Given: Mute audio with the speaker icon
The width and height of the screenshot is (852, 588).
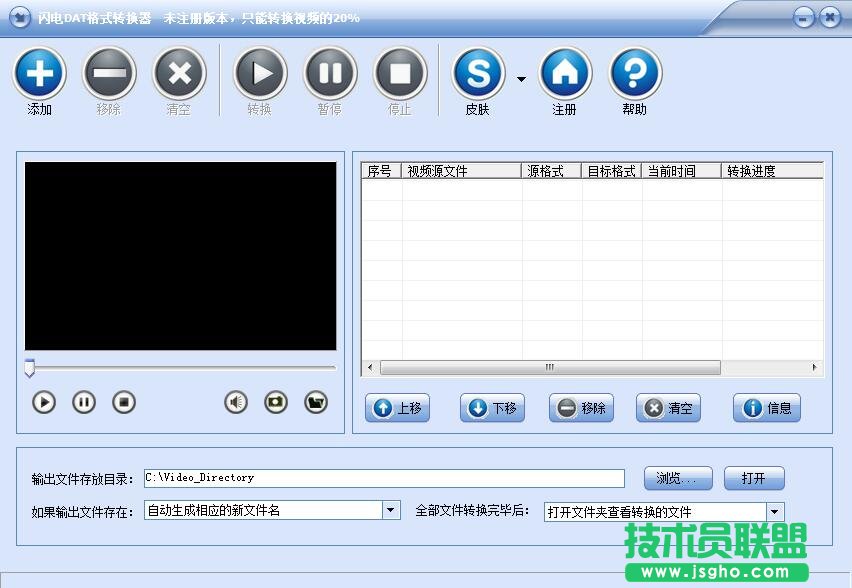Looking at the screenshot, I should tap(234, 402).
